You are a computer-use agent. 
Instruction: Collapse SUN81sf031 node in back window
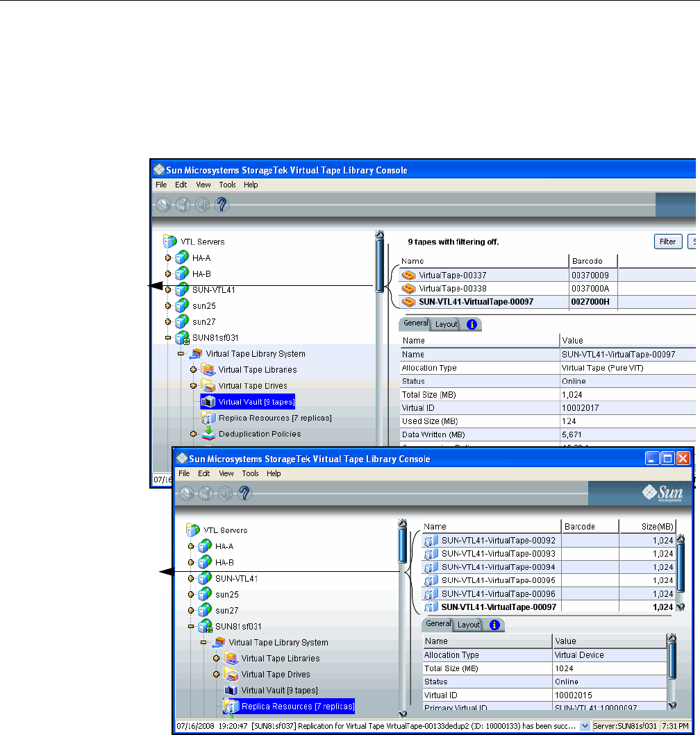point(168,337)
